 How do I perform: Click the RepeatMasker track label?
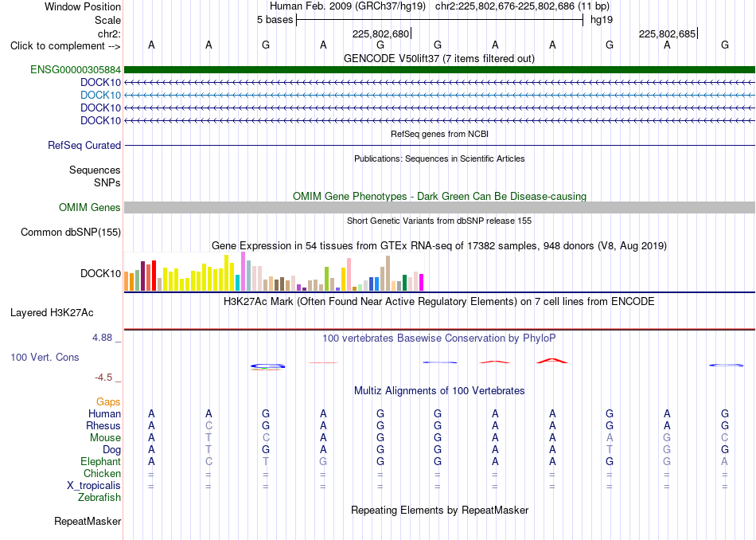(x=88, y=521)
